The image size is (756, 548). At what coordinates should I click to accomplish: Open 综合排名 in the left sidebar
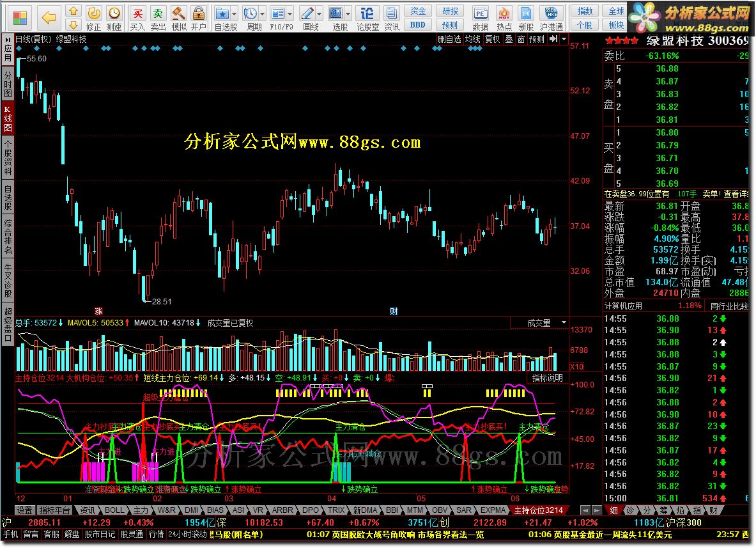8,237
